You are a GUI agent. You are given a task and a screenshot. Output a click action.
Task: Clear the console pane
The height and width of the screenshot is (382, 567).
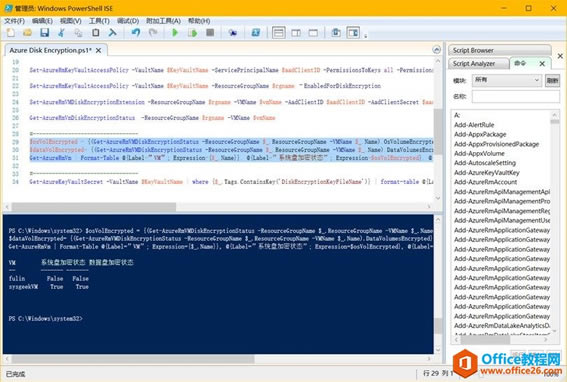coord(112,33)
